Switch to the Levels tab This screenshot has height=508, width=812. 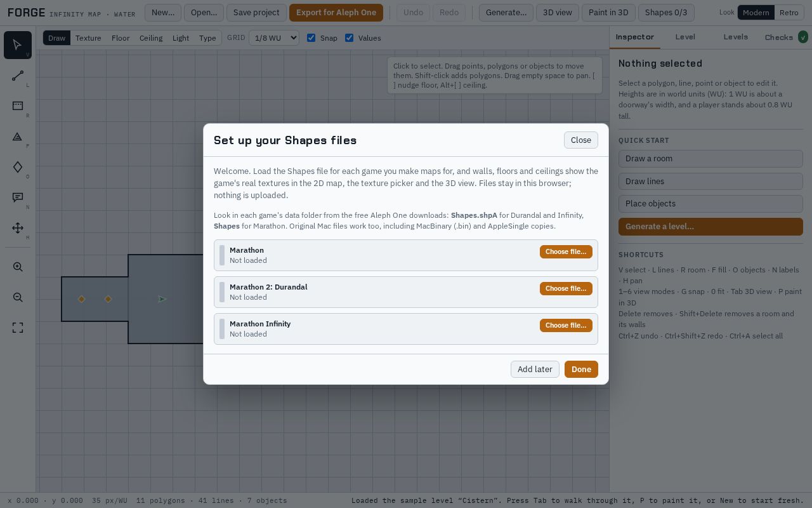point(736,37)
